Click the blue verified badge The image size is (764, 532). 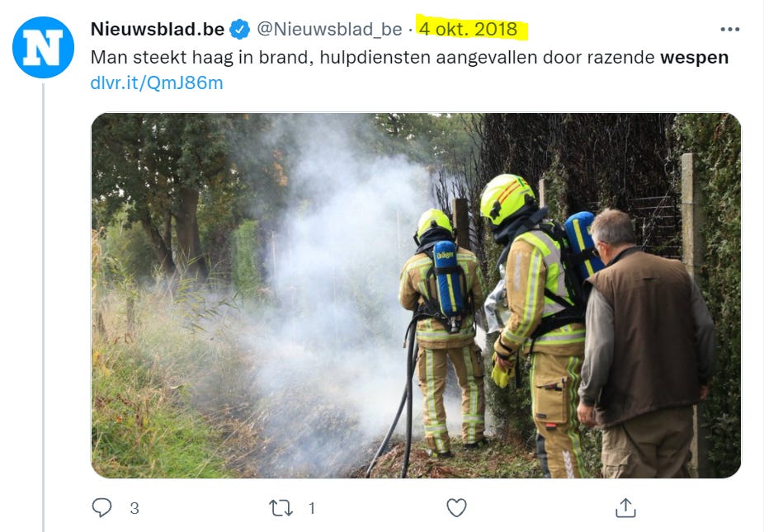click(239, 29)
